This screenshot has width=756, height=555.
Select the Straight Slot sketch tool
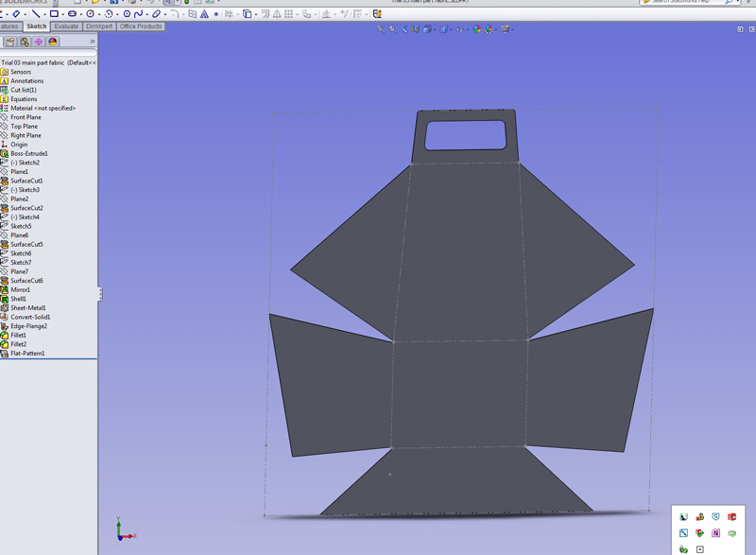click(72, 14)
